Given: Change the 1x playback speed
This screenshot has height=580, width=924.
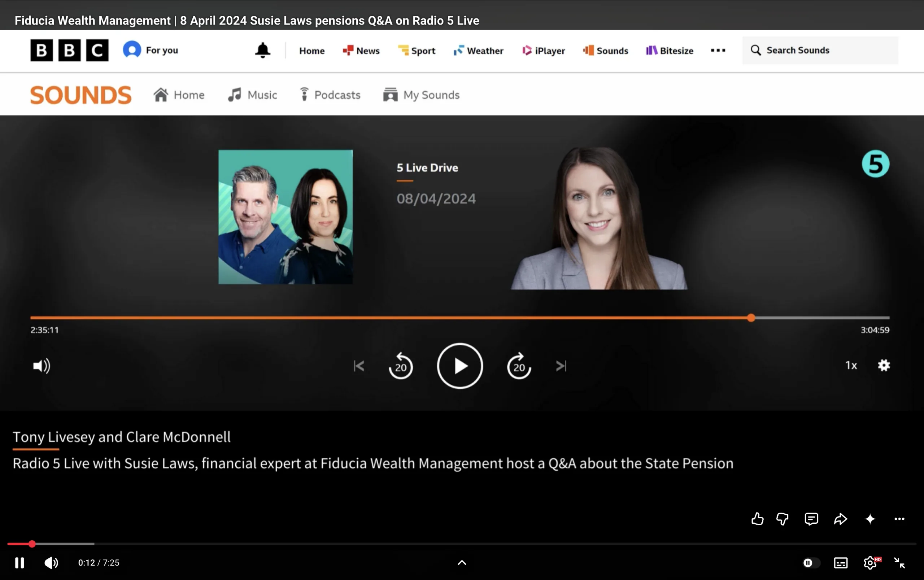Looking at the screenshot, I should click(x=851, y=365).
